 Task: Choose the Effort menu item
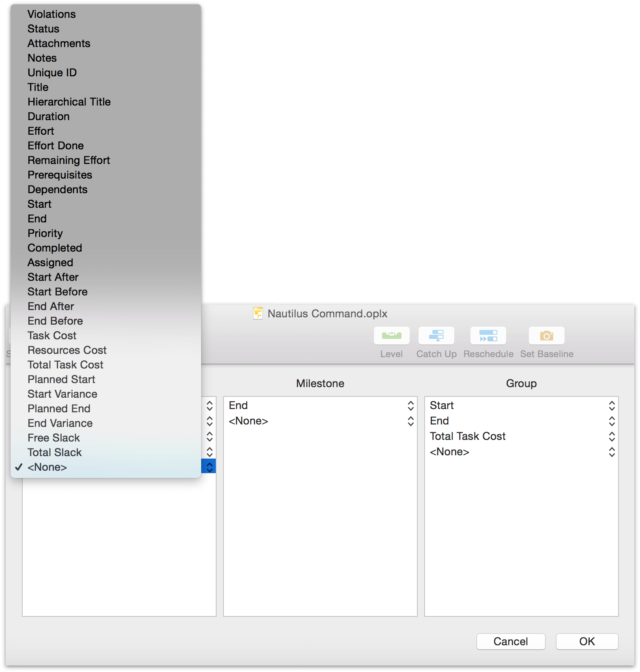[106, 131]
